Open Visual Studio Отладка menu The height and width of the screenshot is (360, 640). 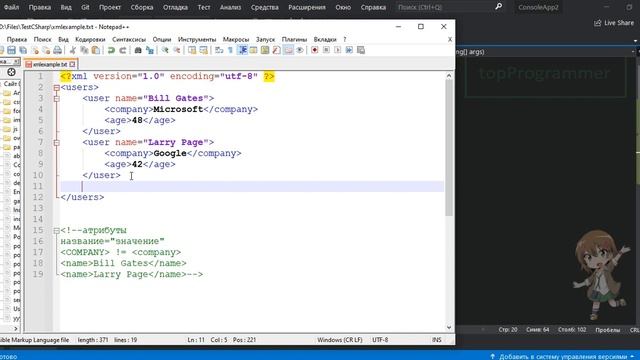tap(175, 7)
